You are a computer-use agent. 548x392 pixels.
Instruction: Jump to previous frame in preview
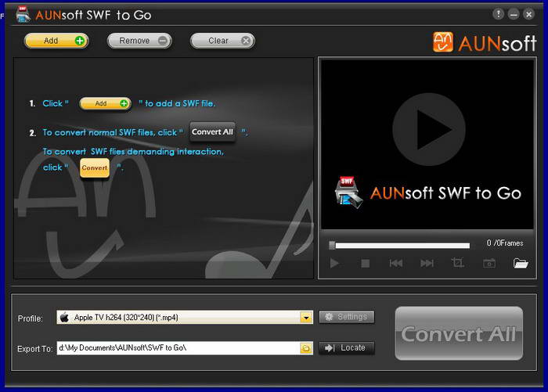396,263
